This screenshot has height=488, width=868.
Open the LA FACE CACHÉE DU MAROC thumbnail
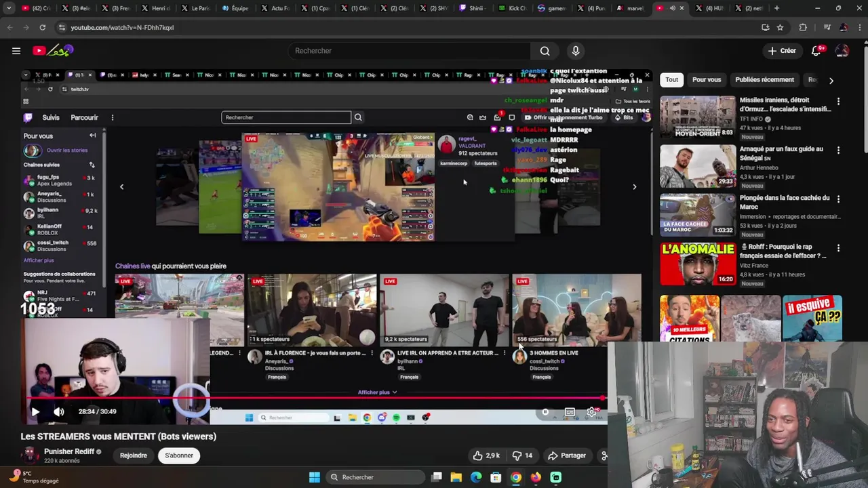click(x=698, y=215)
